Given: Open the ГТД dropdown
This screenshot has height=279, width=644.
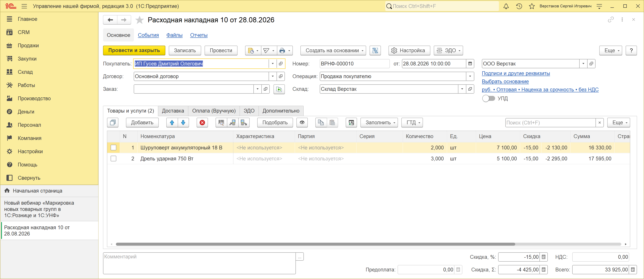Looking at the screenshot, I should tap(412, 123).
